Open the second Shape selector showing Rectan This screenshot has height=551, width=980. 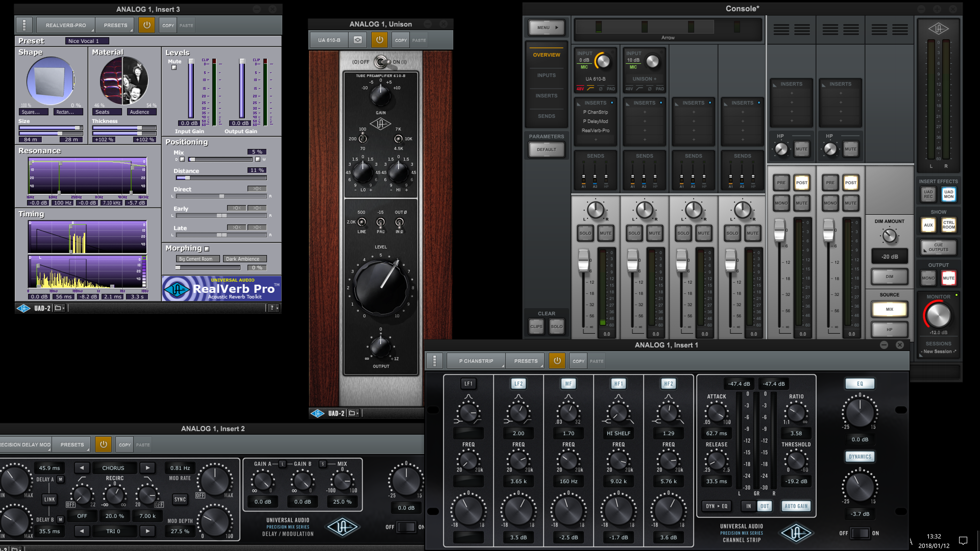[68, 112]
